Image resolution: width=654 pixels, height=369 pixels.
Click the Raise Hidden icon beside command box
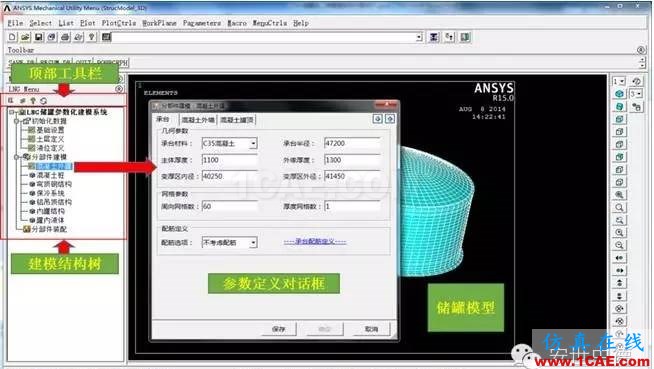[434, 37]
